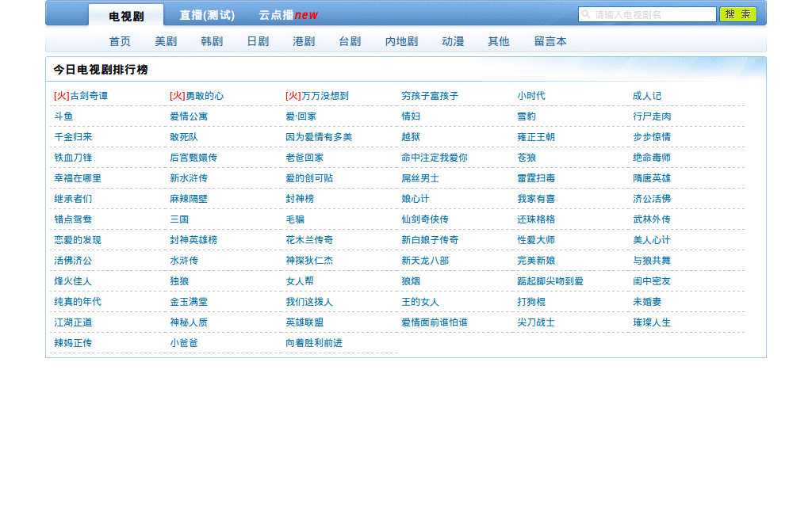Open 武林外传 series link
The image size is (812, 511).
click(652, 219)
